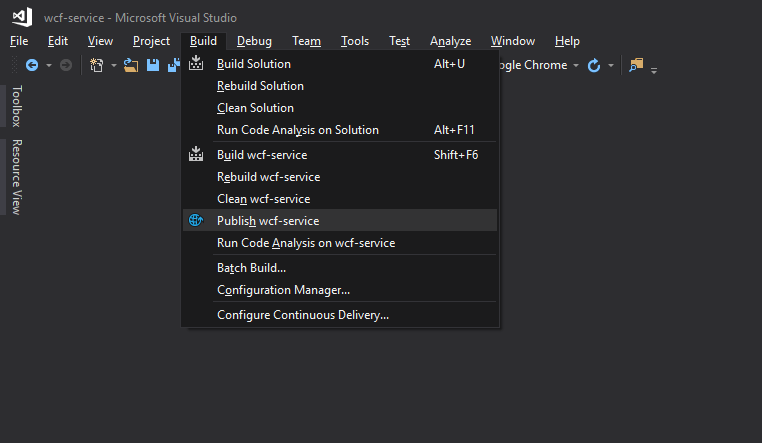This screenshot has height=443, width=762.
Task: Open Configuration Manager...
Action: (340, 290)
